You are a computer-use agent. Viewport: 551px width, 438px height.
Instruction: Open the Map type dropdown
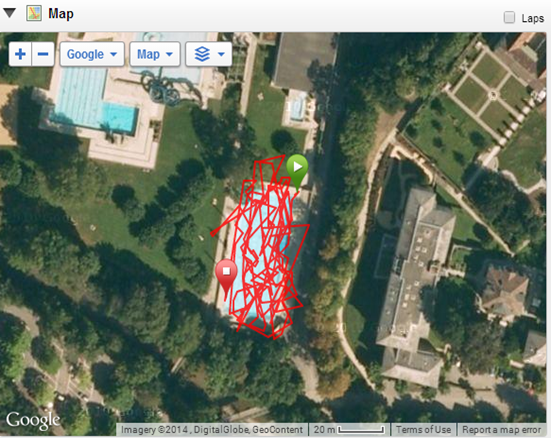click(x=155, y=54)
